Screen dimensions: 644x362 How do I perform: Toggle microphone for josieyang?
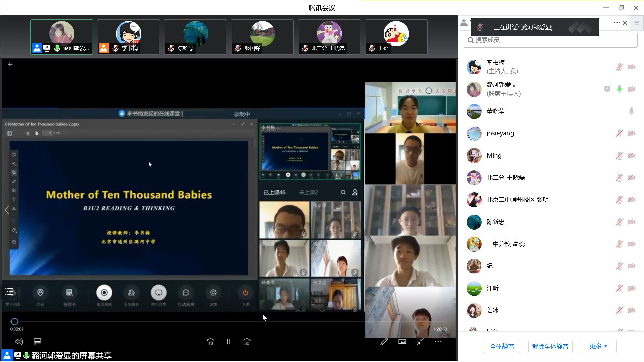click(x=619, y=133)
